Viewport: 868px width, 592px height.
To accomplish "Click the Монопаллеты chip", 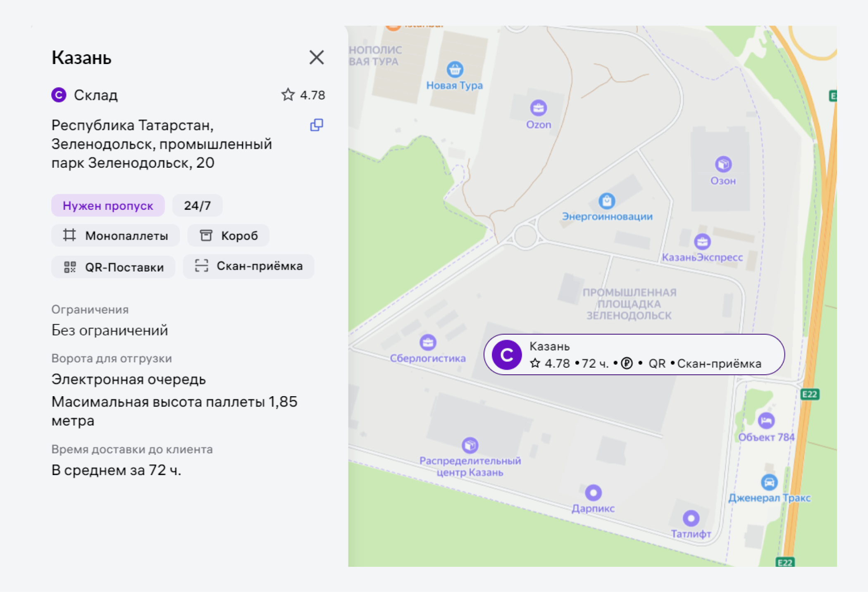I will pos(115,235).
